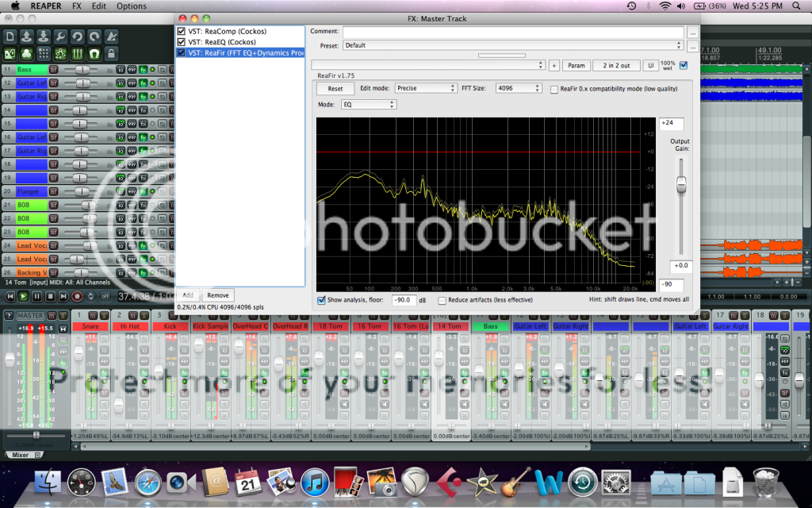
Task: Click the Comment input field
Action: tap(513, 32)
